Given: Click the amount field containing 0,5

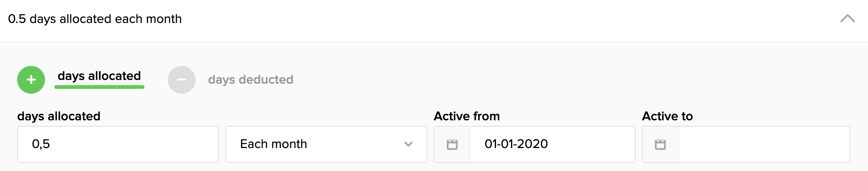Looking at the screenshot, I should point(118,144).
